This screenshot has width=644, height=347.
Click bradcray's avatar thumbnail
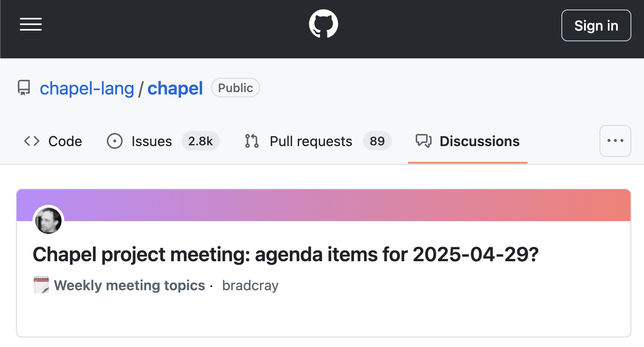48,221
